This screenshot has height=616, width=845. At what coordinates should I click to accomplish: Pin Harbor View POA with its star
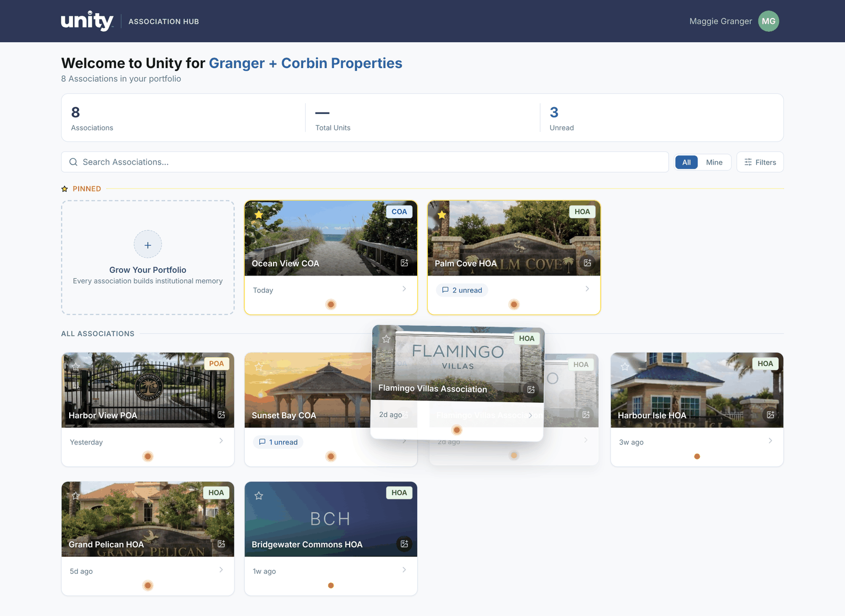click(x=76, y=366)
